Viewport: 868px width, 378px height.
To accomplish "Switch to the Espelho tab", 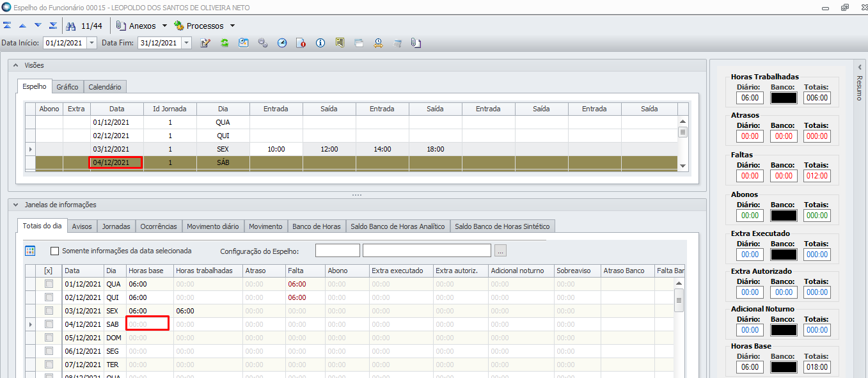I will (35, 86).
